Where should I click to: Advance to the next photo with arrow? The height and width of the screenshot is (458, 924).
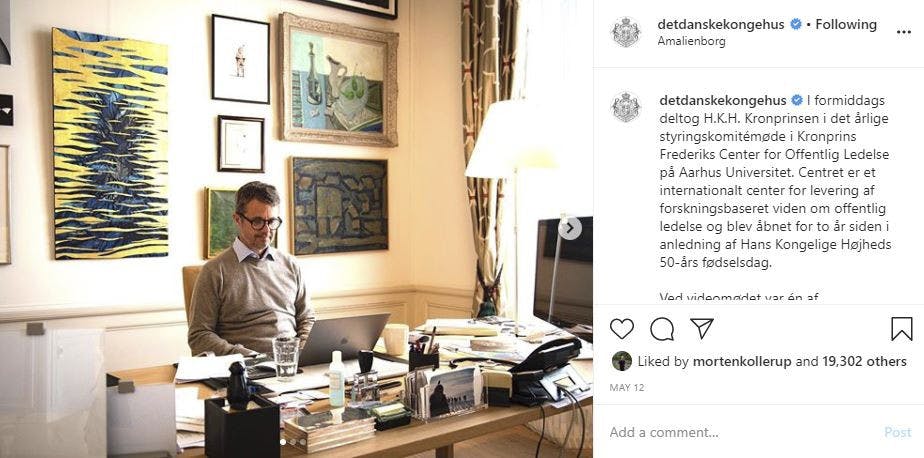click(x=570, y=228)
